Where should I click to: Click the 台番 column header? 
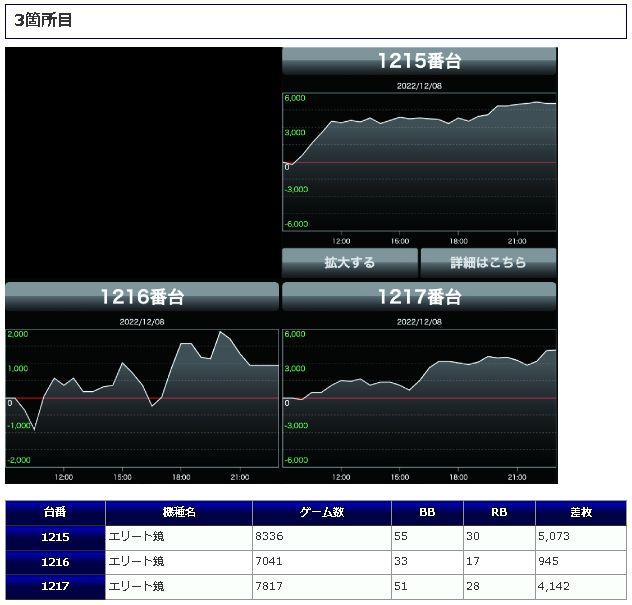[x=55, y=513]
